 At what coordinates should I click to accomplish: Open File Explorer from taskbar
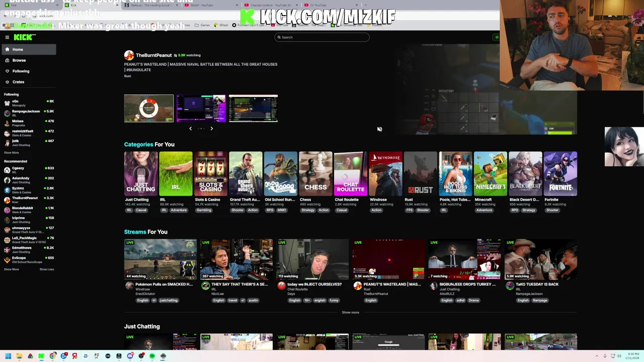pyautogui.click(x=19, y=356)
